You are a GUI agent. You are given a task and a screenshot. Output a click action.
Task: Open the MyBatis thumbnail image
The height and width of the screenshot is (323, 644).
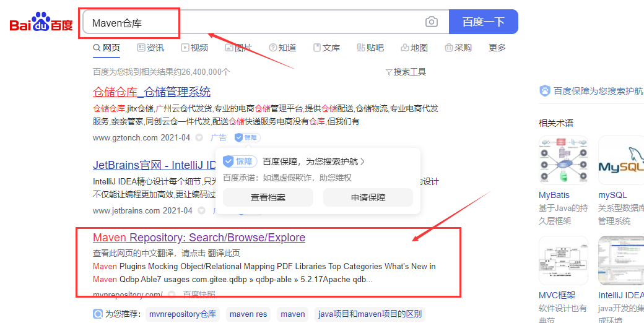[563, 160]
